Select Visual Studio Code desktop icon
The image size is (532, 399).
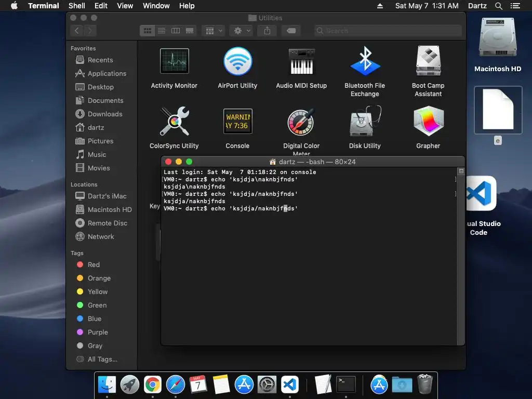pos(481,193)
